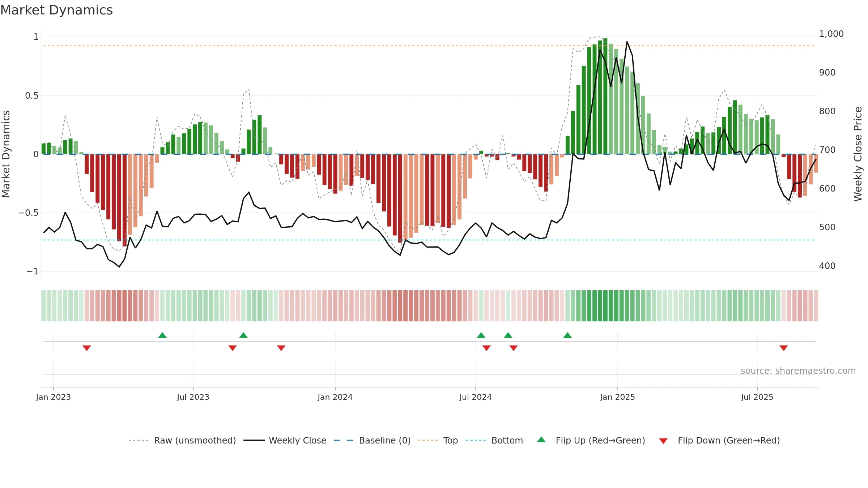Click the 1,000 price axis tick label
Viewport: 868px width, 488px height.
[831, 34]
